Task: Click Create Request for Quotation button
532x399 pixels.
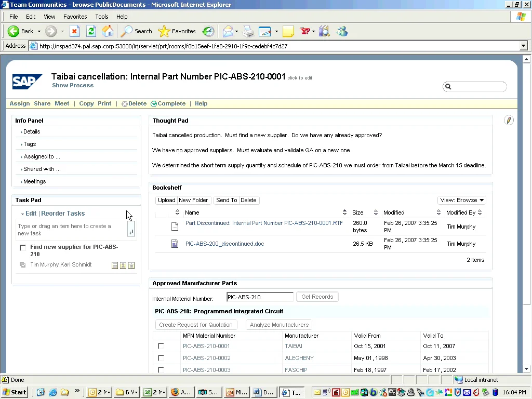Action: [x=196, y=325]
